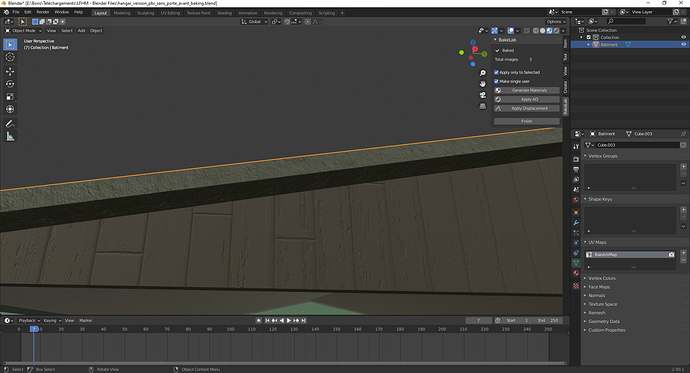Viewport: 690px width, 373px height.
Task: Select the Cursor tool
Action: coord(10,57)
